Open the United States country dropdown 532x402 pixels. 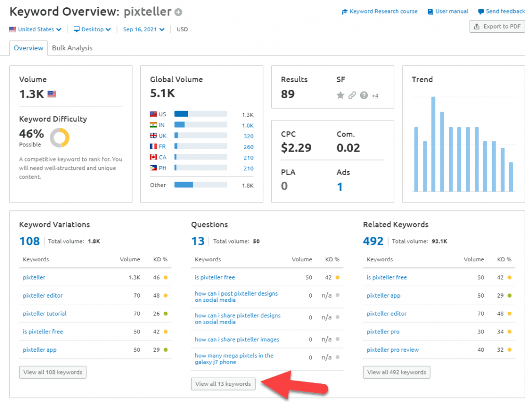[36, 29]
